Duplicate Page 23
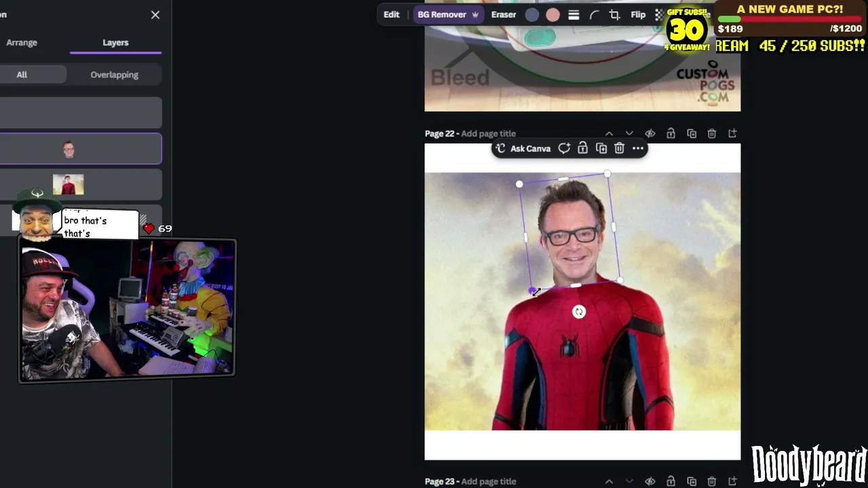The width and height of the screenshot is (868, 488). pos(692,481)
